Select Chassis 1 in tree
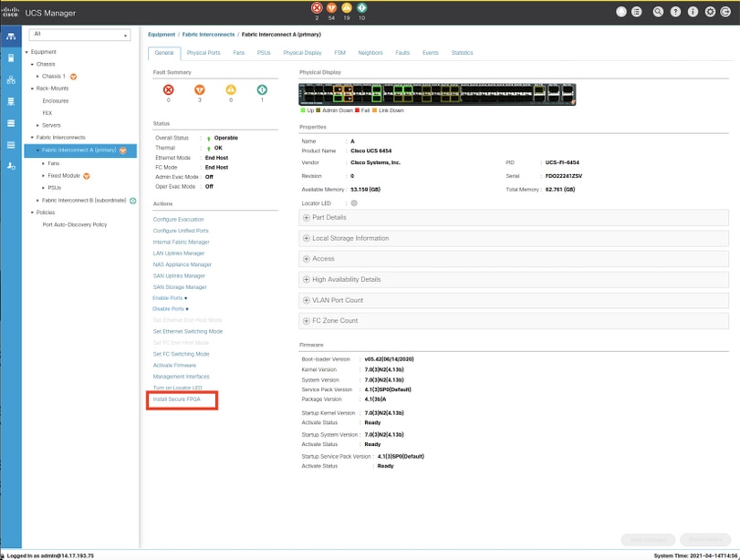 click(54, 77)
